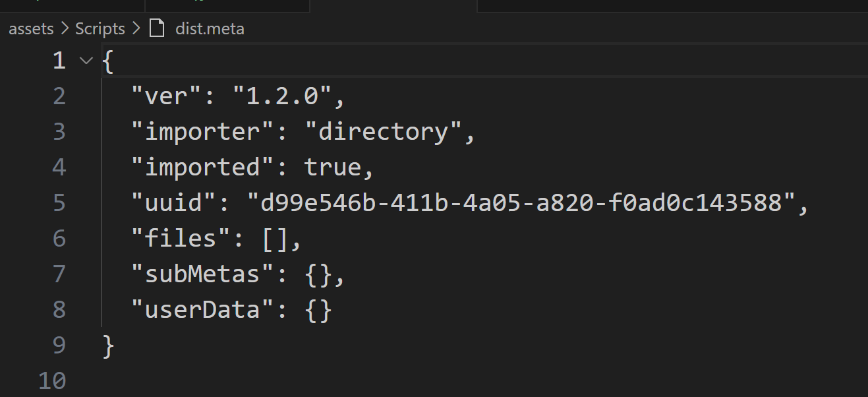Viewport: 868px width, 397px height.
Task: Click line number 5 in the gutter
Action: [x=59, y=203]
